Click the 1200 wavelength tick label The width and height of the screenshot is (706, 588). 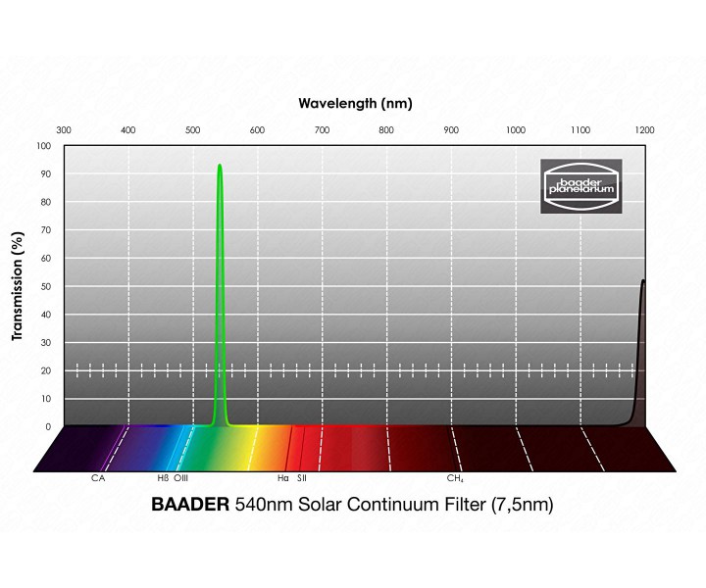pyautogui.click(x=645, y=130)
